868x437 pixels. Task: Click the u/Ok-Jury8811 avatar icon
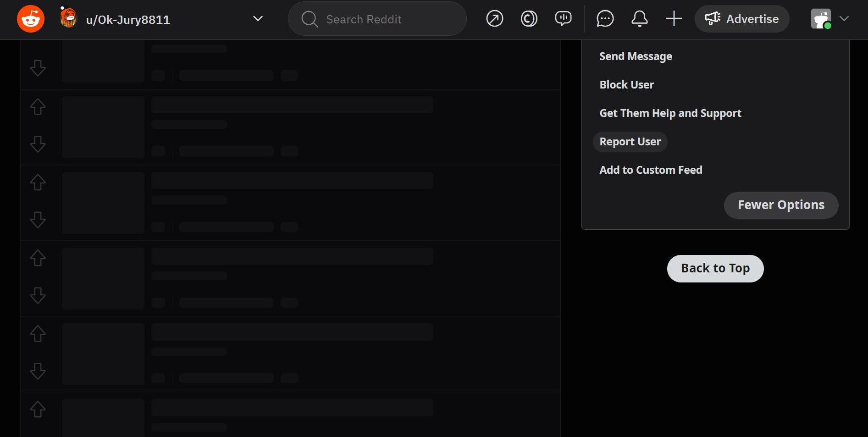[68, 18]
